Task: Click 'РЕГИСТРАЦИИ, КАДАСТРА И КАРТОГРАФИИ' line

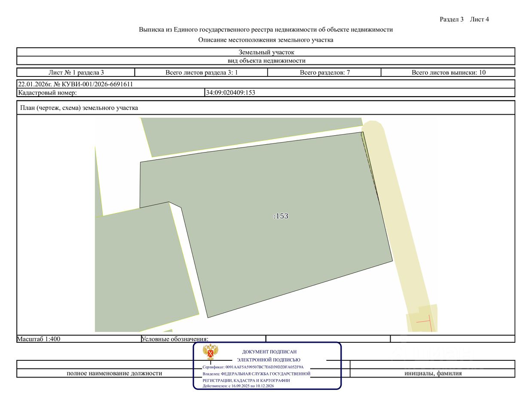Action: click(246, 381)
